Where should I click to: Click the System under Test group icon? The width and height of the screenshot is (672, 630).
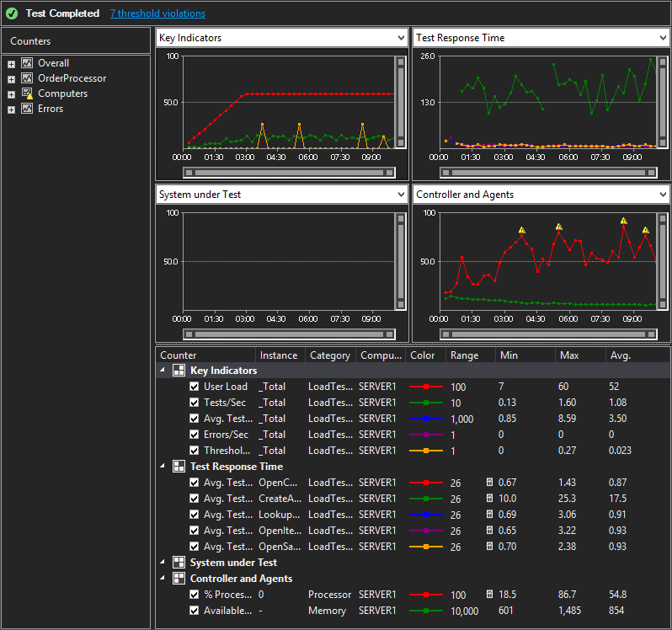pos(179,563)
